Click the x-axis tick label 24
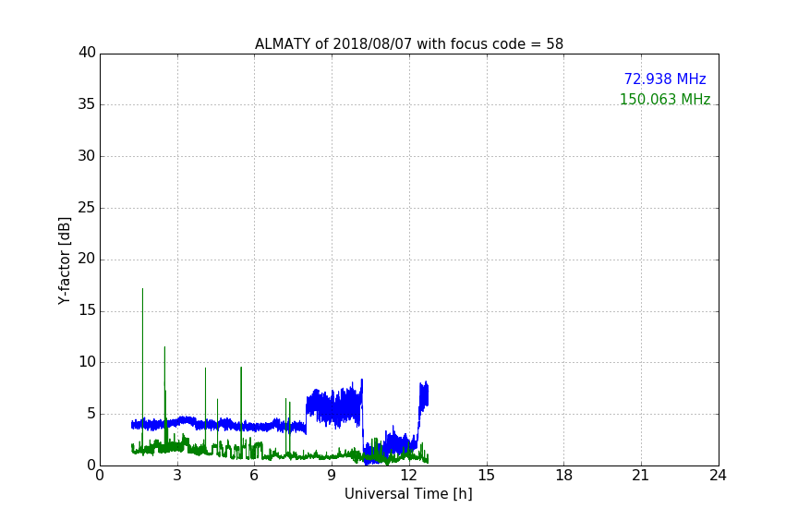The width and height of the screenshot is (798, 532). [718, 476]
